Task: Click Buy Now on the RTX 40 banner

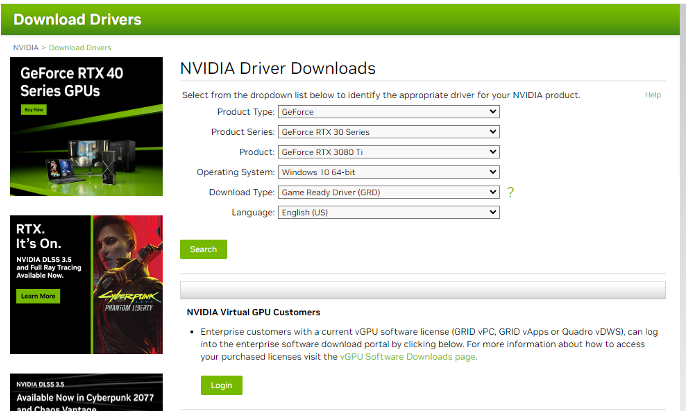Action: point(34,110)
